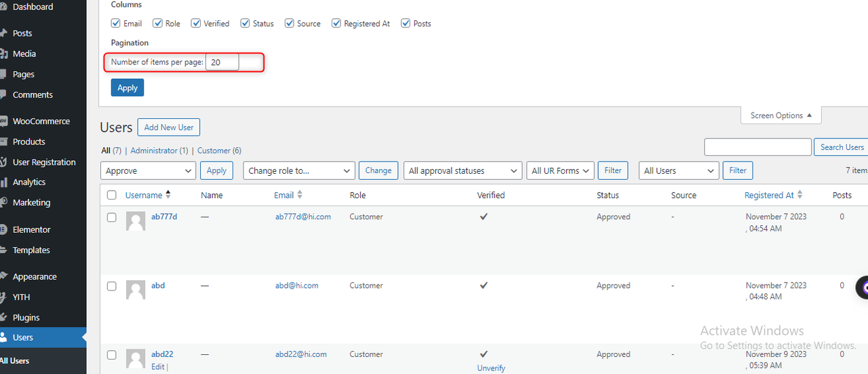Click the Pages sidebar icon
Image resolution: width=868 pixels, height=374 pixels.
click(x=4, y=74)
